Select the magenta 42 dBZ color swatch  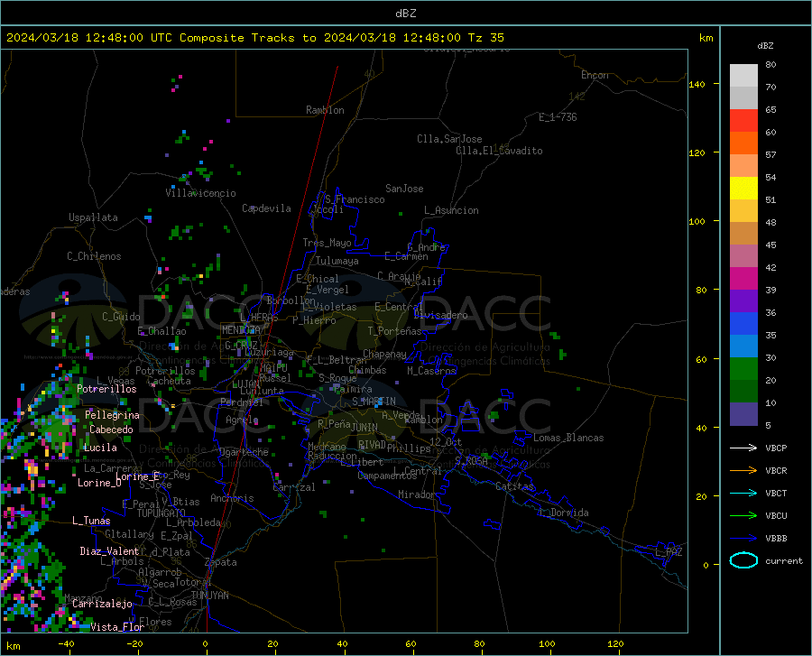743,279
